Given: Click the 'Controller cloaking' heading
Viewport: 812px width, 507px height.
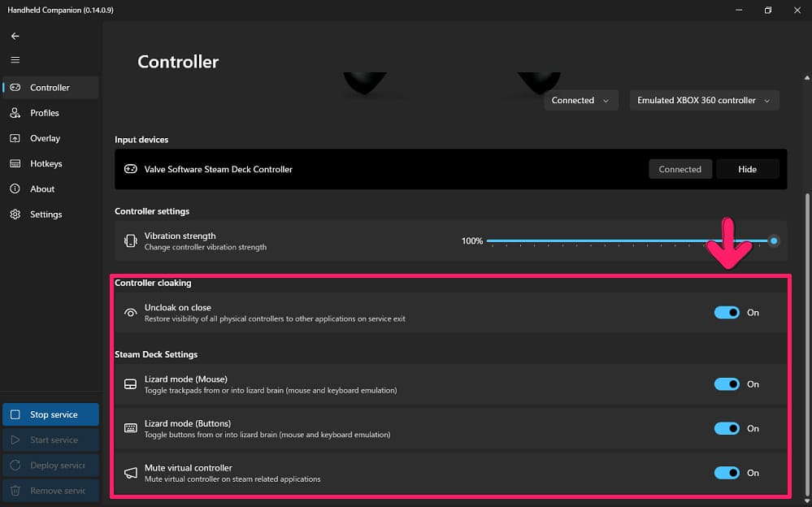Looking at the screenshot, I should coord(153,283).
